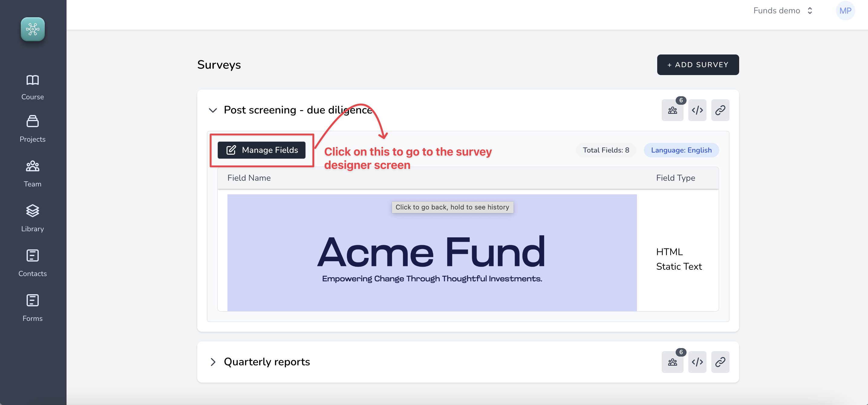Collapse the Post screening - due diligence survey
This screenshot has width=868, height=405.
pos(213,110)
